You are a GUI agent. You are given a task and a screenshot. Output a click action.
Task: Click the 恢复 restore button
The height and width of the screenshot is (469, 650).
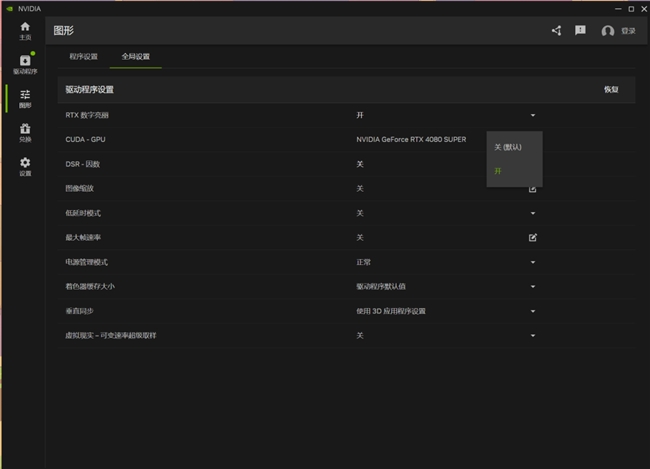click(611, 90)
